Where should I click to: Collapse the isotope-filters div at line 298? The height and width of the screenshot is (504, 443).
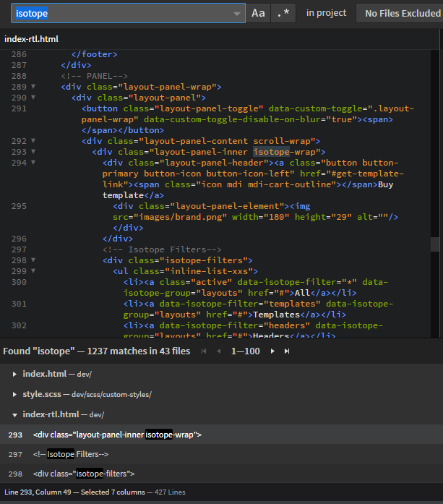[33, 260]
